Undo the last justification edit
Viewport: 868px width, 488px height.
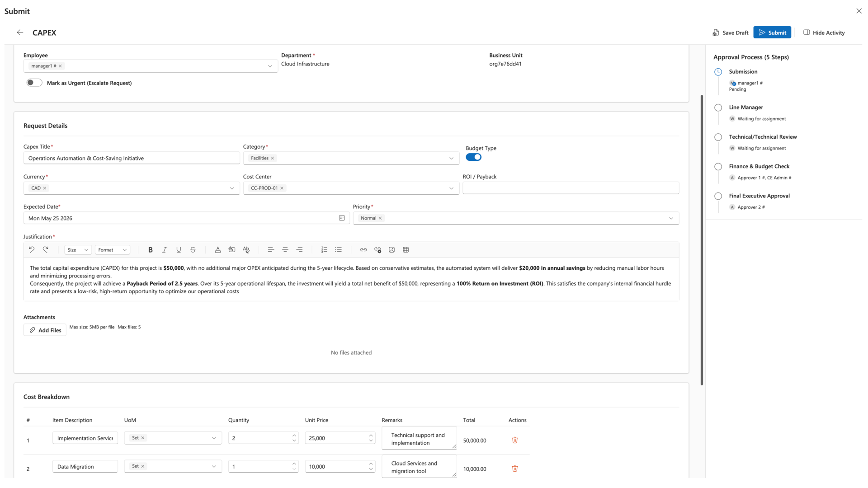(x=32, y=249)
